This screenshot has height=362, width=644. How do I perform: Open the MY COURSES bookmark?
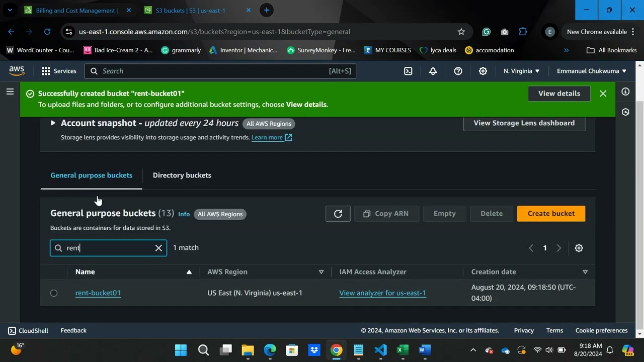pos(387,50)
